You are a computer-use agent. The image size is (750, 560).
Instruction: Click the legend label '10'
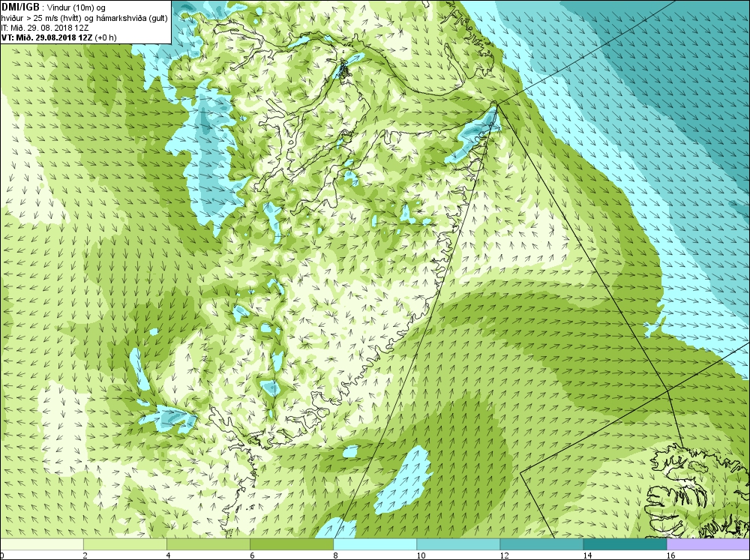pyautogui.click(x=421, y=556)
